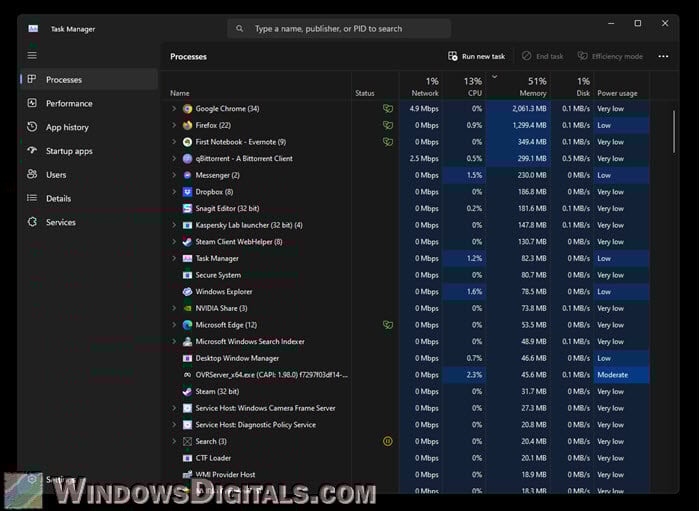700x511 pixels.
Task: Click the Steam (32 bit) icon
Action: pos(188,391)
